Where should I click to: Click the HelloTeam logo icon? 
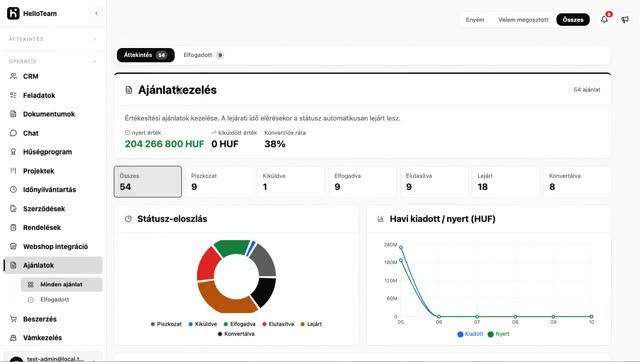coord(13,13)
